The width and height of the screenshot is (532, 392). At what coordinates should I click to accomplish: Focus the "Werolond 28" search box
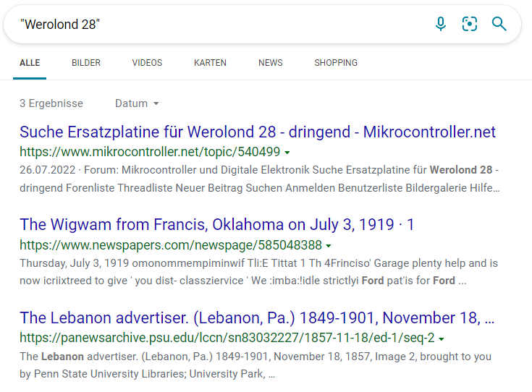point(221,25)
